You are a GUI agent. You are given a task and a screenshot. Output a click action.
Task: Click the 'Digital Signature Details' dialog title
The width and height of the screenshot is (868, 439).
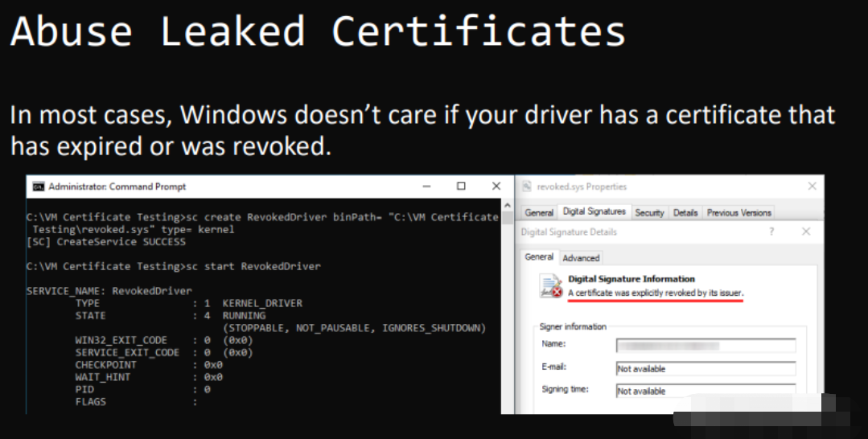tap(569, 232)
